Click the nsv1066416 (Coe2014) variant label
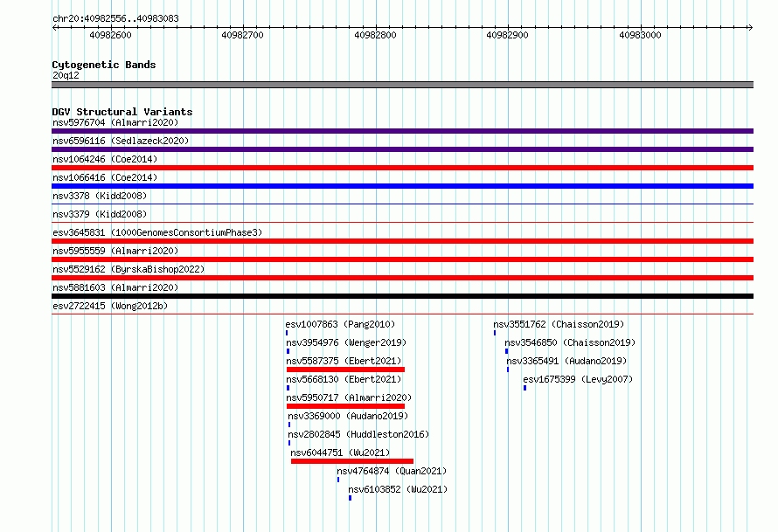 pos(105,177)
